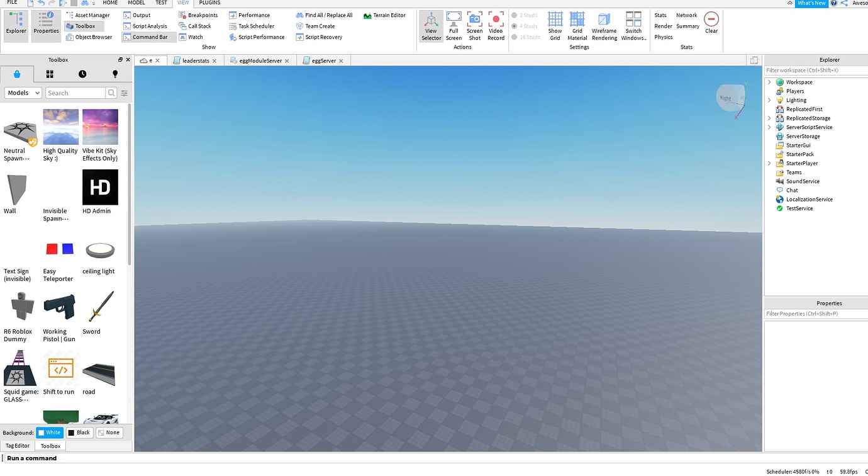Select the 16 Studs grid option
Viewport: 868px width, 476px height.
[526, 37]
